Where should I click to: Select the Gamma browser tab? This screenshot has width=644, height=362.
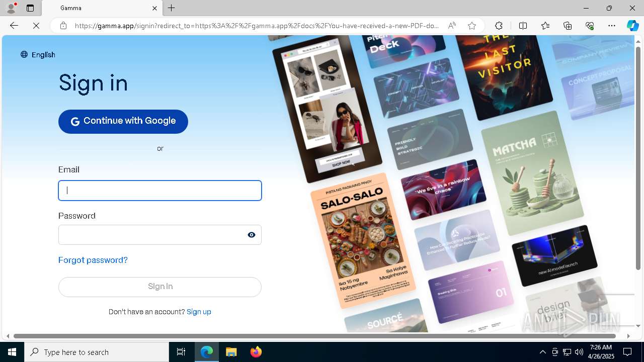click(102, 8)
